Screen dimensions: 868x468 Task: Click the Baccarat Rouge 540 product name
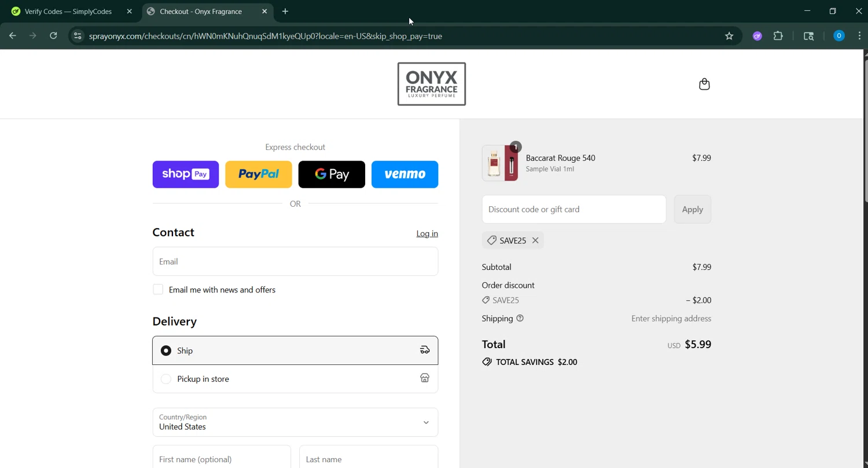(560, 158)
